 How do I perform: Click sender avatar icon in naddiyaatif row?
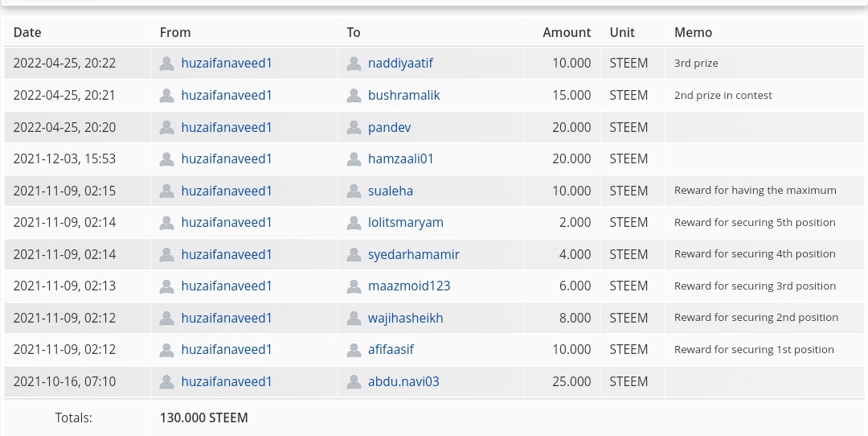(166, 64)
